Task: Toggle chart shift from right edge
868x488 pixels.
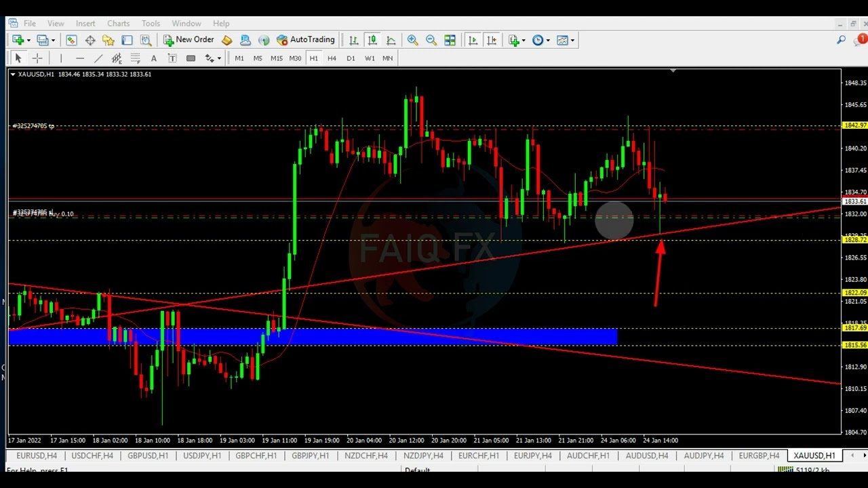Action: click(x=492, y=40)
